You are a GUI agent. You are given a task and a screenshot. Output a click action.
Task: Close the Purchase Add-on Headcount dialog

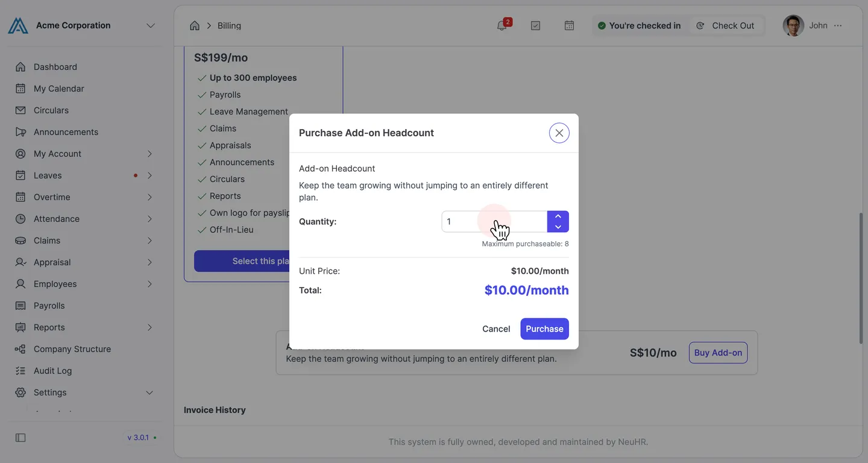point(559,133)
